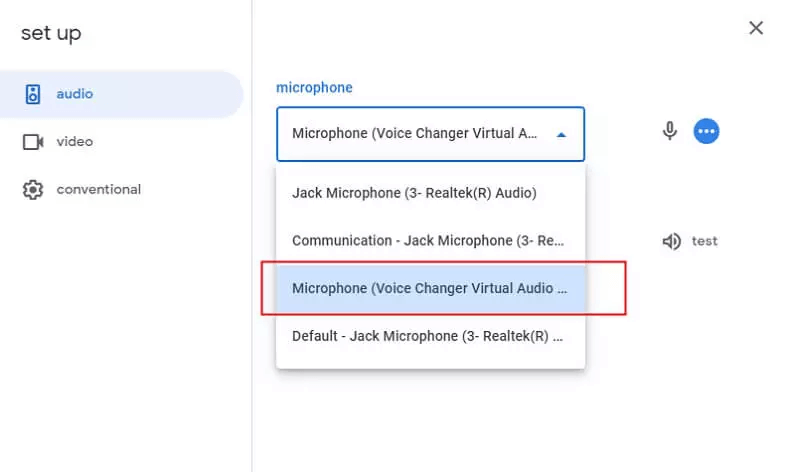Go to the conventional settings tab
Screen dimensions: 790x472
[x=98, y=190]
